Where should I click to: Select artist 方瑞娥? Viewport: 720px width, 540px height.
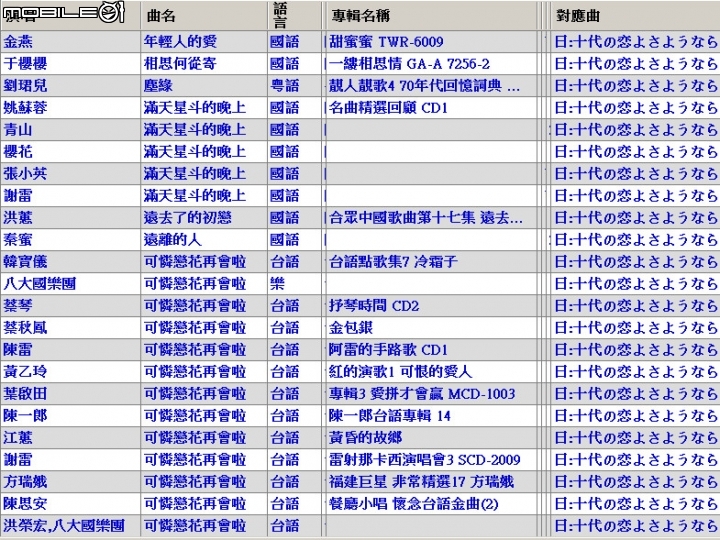(x=25, y=482)
